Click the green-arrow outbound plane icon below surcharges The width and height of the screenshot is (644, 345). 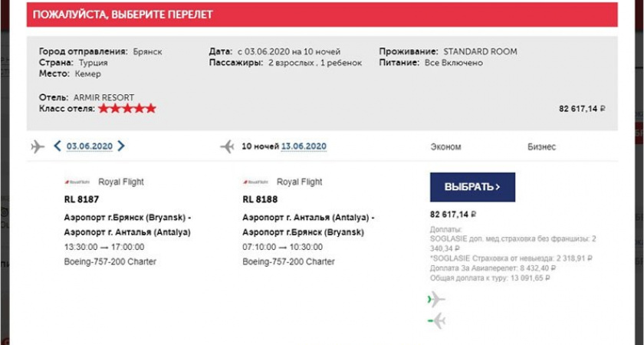pyautogui.click(x=435, y=299)
